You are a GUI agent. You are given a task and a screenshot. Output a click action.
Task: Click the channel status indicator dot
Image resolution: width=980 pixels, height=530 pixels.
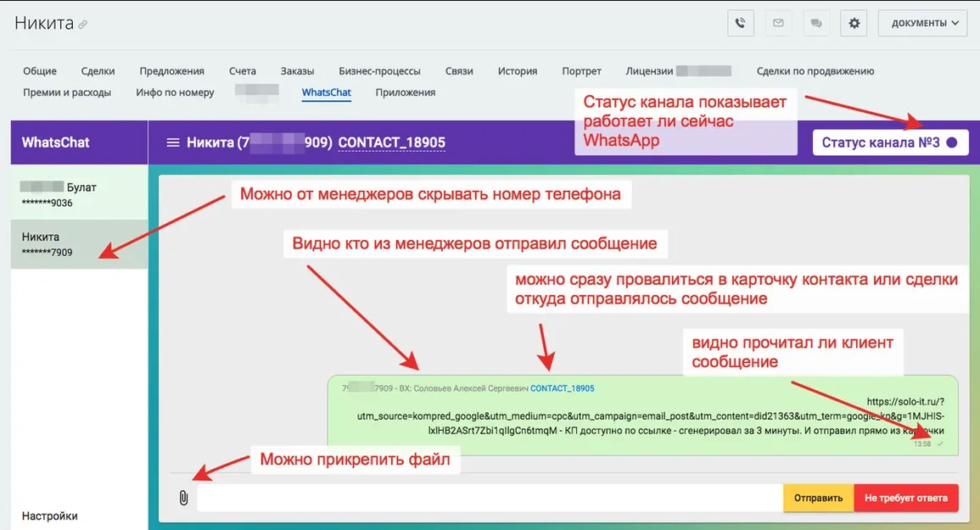(951, 142)
